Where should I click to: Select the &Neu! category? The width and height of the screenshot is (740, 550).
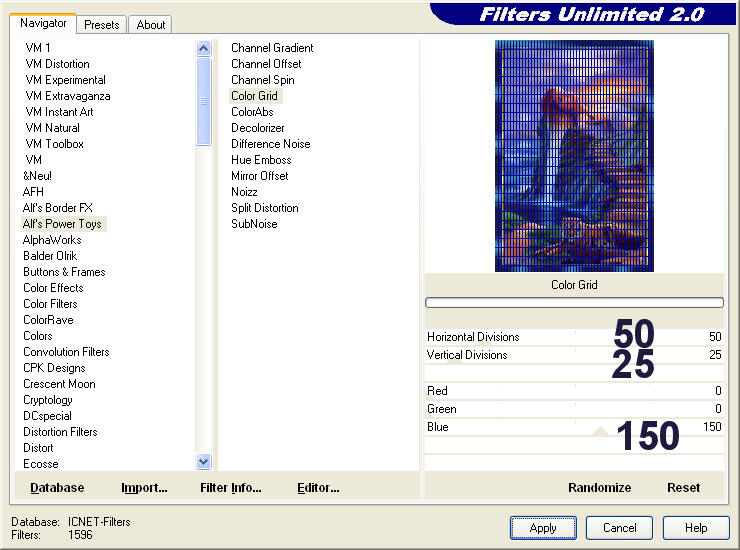[x=37, y=177]
